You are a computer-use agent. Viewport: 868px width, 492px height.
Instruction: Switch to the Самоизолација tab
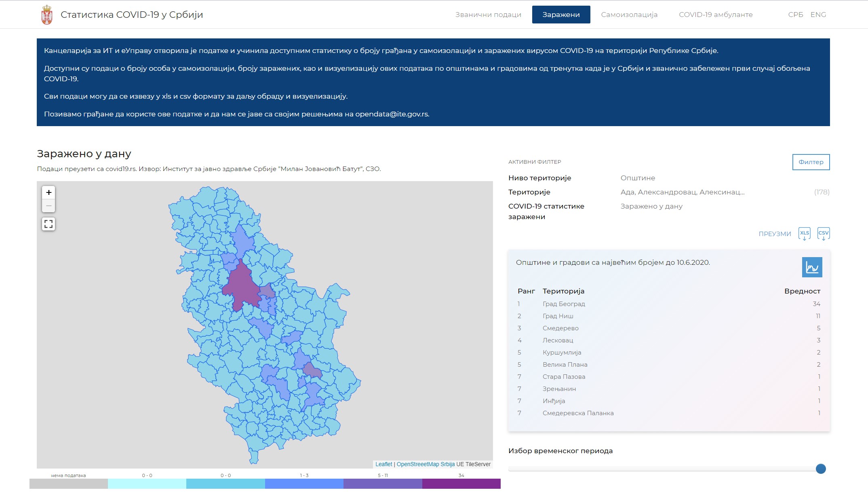[629, 15]
